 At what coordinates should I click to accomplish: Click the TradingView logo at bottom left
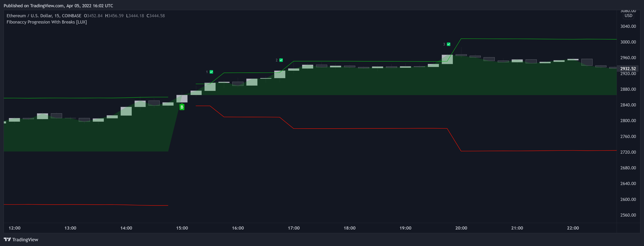pyautogui.click(x=21, y=240)
